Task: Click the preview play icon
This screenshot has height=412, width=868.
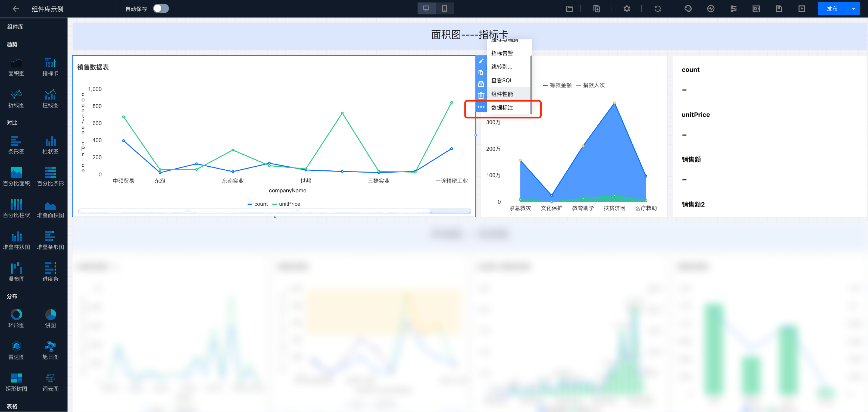Action: tap(802, 9)
